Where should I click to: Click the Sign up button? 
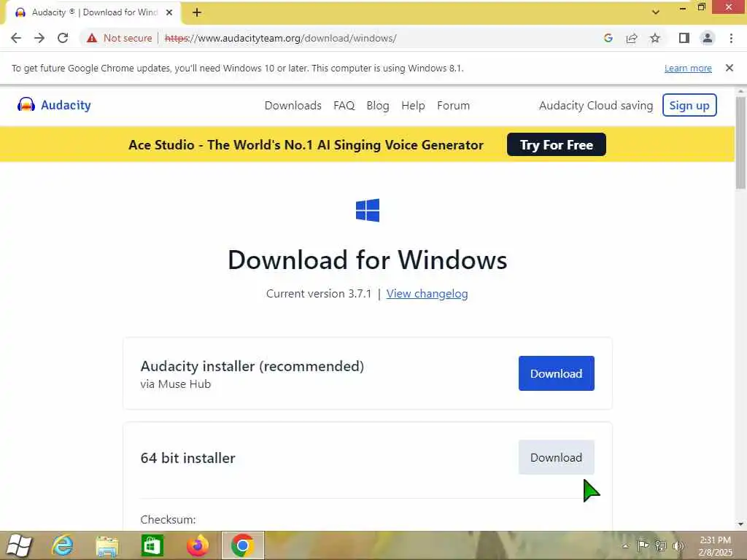(689, 105)
